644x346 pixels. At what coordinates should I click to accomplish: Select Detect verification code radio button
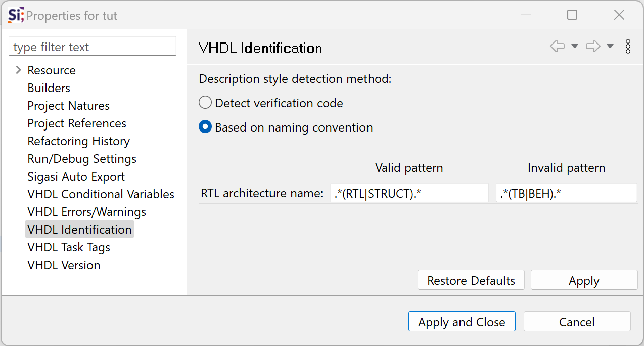point(205,103)
